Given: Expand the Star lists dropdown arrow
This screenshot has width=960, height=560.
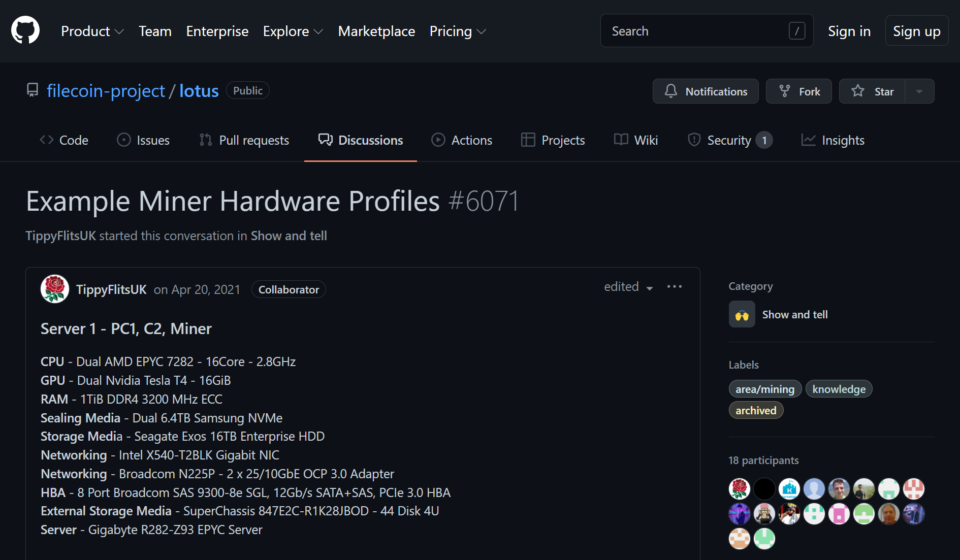Looking at the screenshot, I should pyautogui.click(x=919, y=91).
